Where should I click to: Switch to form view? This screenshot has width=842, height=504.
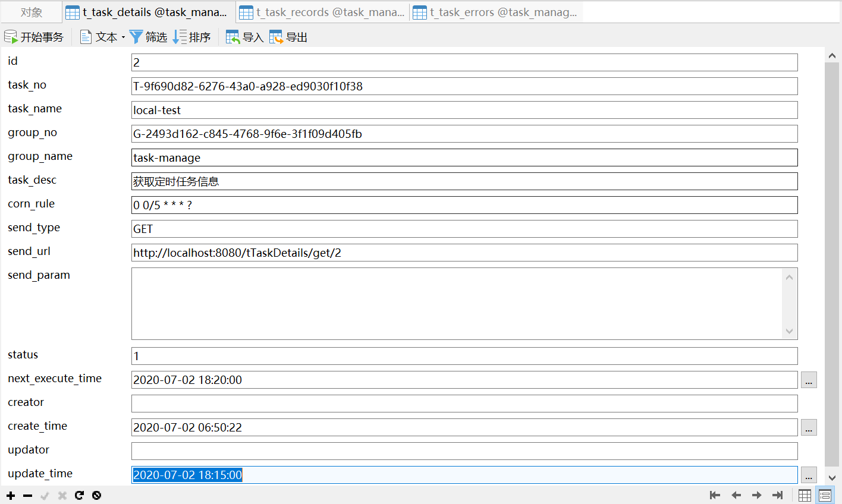coord(825,495)
